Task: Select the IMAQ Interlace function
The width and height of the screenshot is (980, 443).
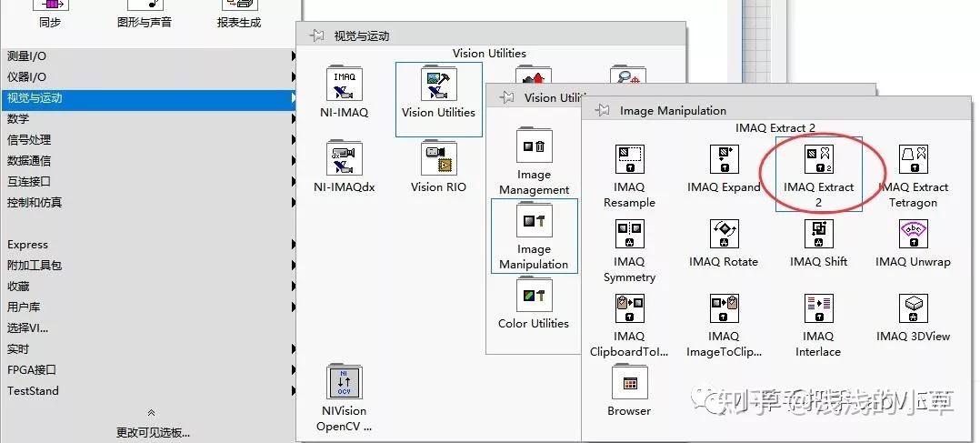Action: [818, 309]
